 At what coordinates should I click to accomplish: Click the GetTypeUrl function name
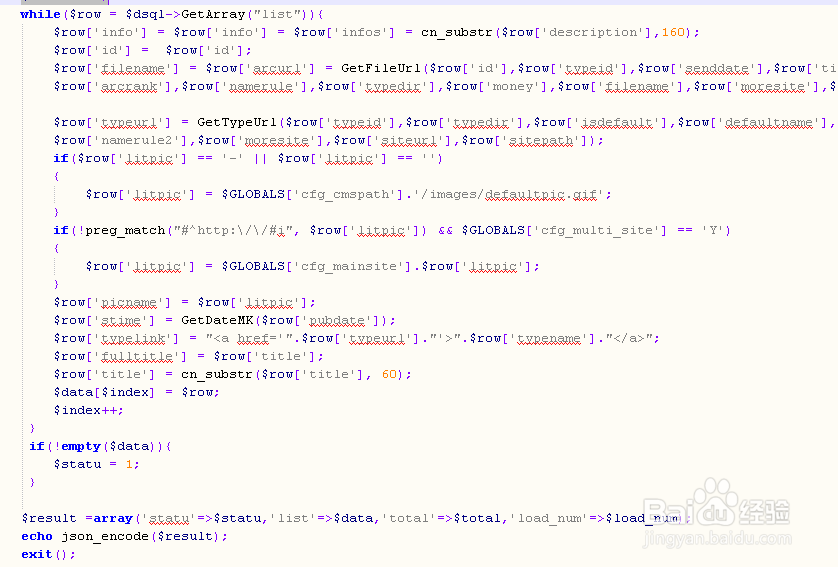pyautogui.click(x=237, y=122)
